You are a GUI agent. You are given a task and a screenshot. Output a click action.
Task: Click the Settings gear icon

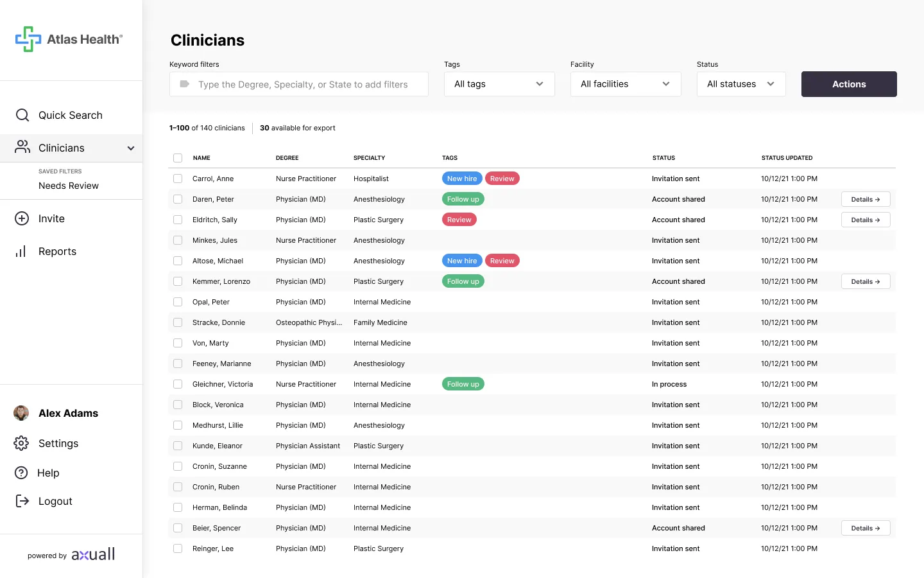click(21, 443)
